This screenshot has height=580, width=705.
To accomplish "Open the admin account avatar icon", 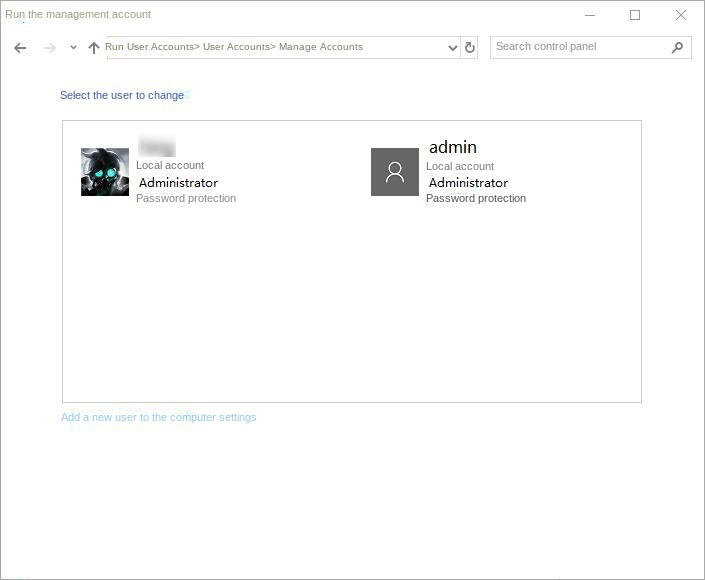I will (x=395, y=172).
